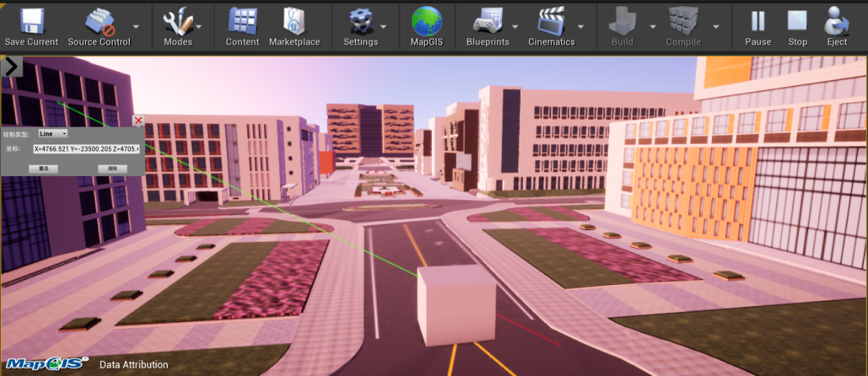The height and width of the screenshot is (376, 868).
Task: Open Source Control from the toolbar
Action: pos(99,22)
